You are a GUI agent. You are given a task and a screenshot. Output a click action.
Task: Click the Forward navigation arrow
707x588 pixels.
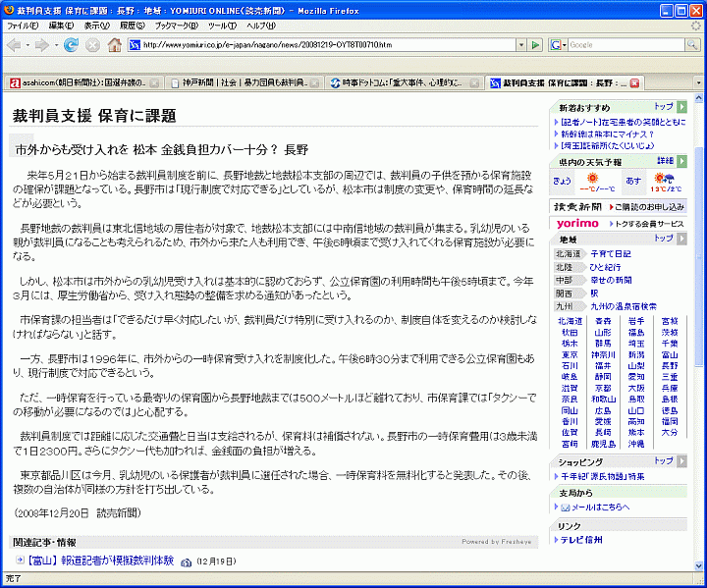[41, 45]
